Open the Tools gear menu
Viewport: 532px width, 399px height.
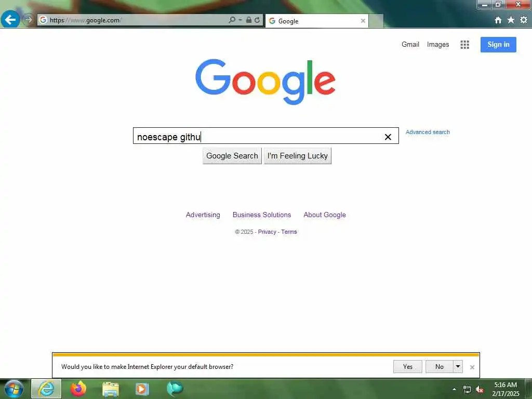(524, 20)
